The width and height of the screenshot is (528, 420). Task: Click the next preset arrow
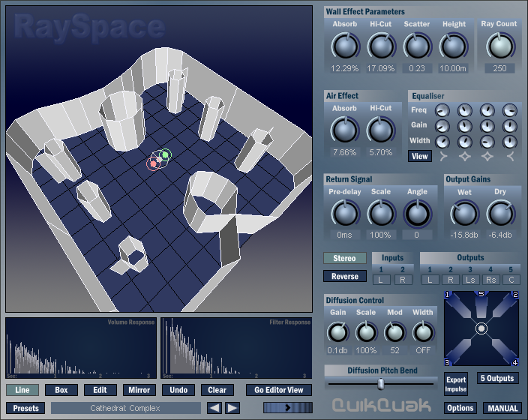(x=232, y=408)
